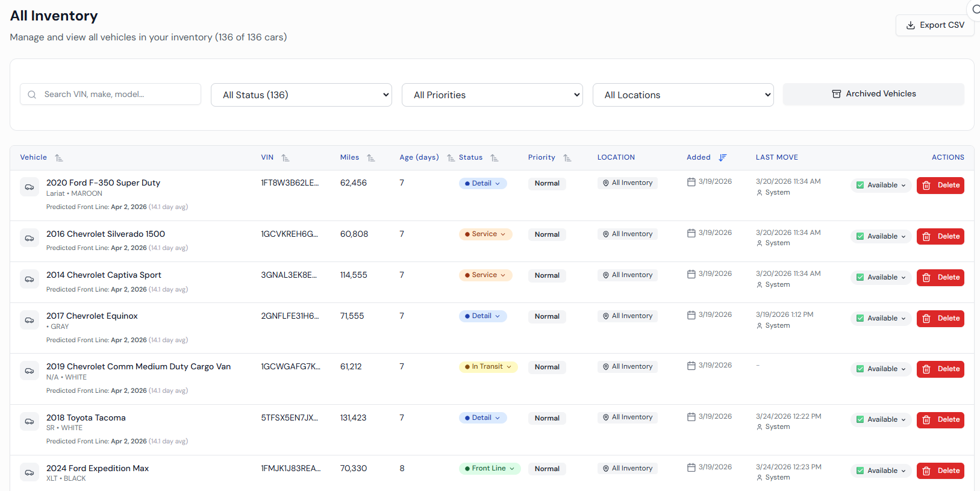Click car icon for 2020 Ford F-350
Viewport: 980px width, 491px height.
click(x=30, y=187)
